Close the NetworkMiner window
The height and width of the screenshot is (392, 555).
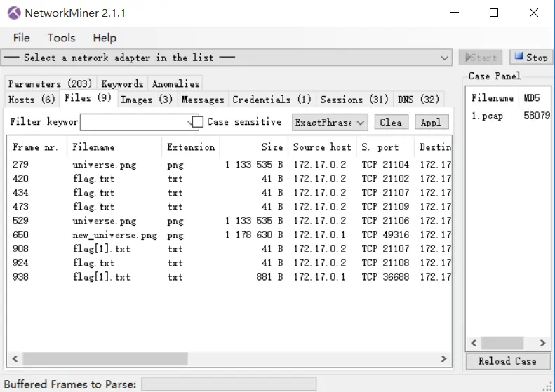coord(534,13)
